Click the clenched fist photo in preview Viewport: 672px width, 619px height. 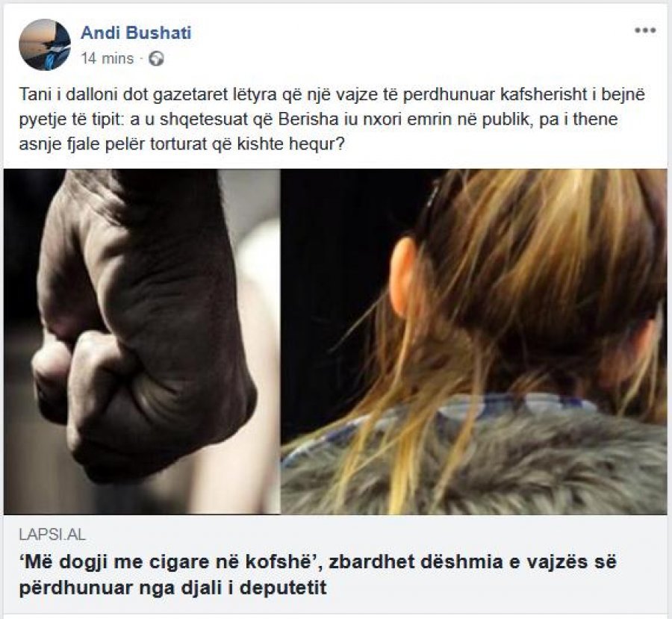pos(142,342)
